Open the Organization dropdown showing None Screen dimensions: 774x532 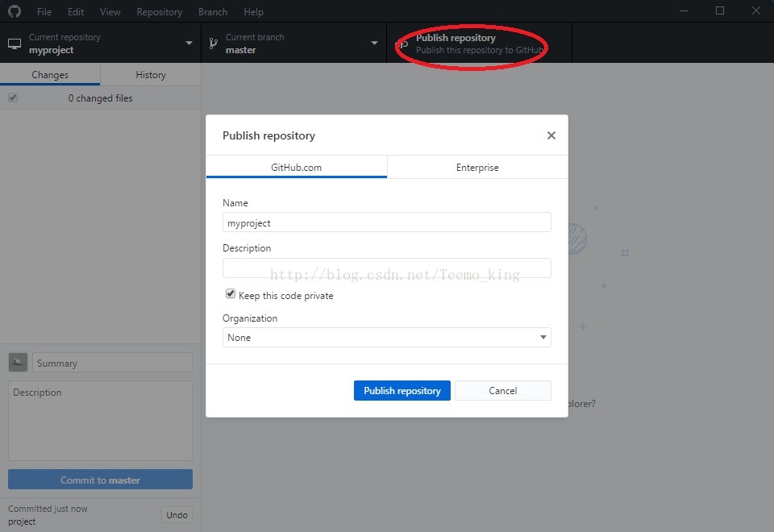pyautogui.click(x=386, y=338)
